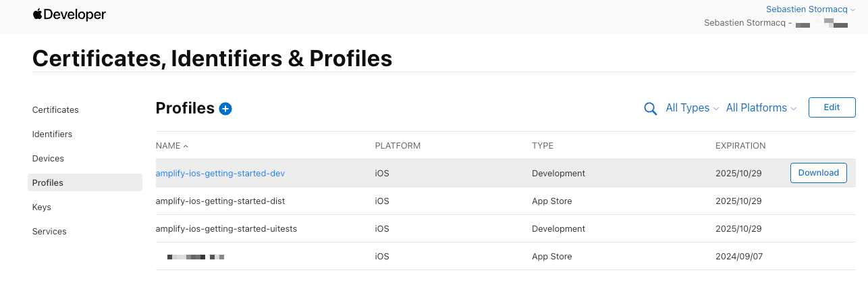Select Devices in the sidebar
Screen dimensions: 868x304
tap(48, 159)
